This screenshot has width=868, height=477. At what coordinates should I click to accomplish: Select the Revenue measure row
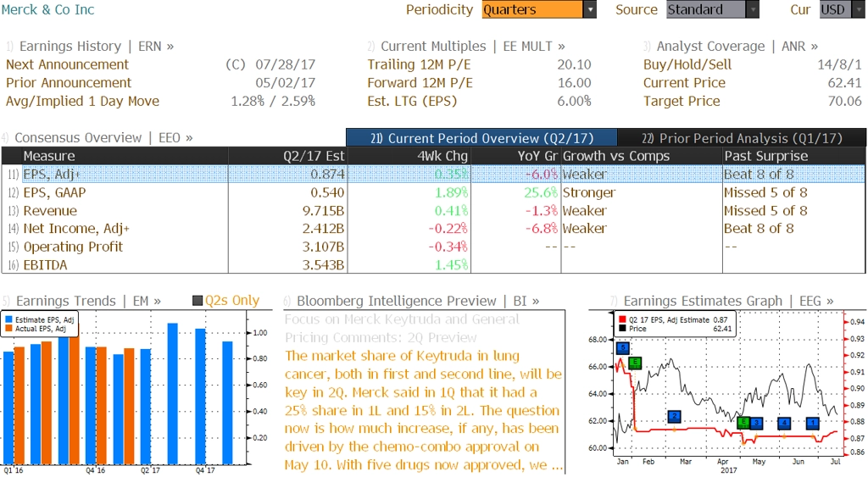(433, 210)
